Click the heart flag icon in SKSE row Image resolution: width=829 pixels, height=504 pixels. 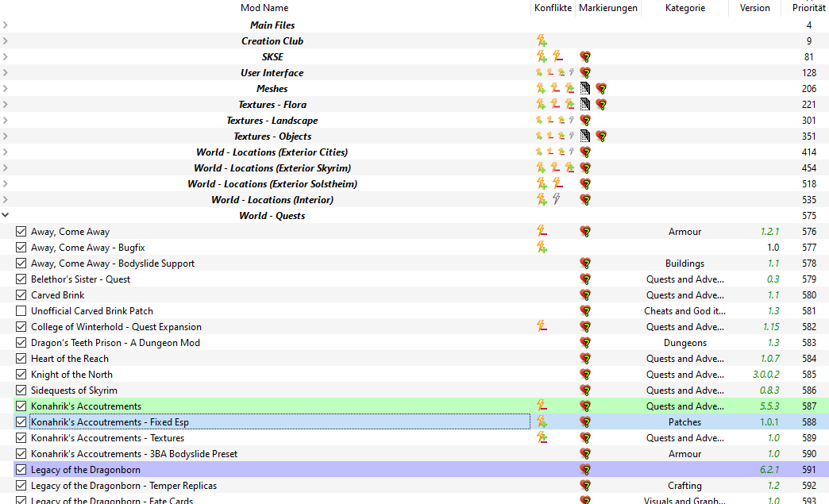(585, 56)
